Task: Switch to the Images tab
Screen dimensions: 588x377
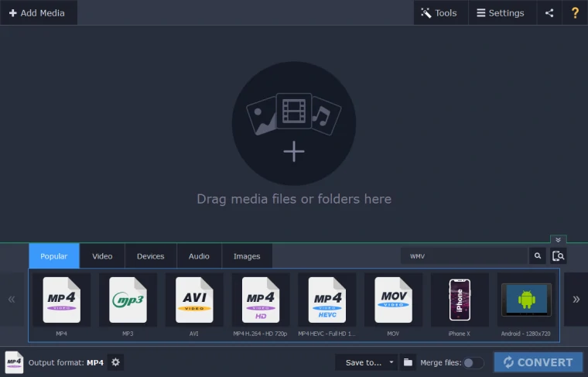Action: 247,255
